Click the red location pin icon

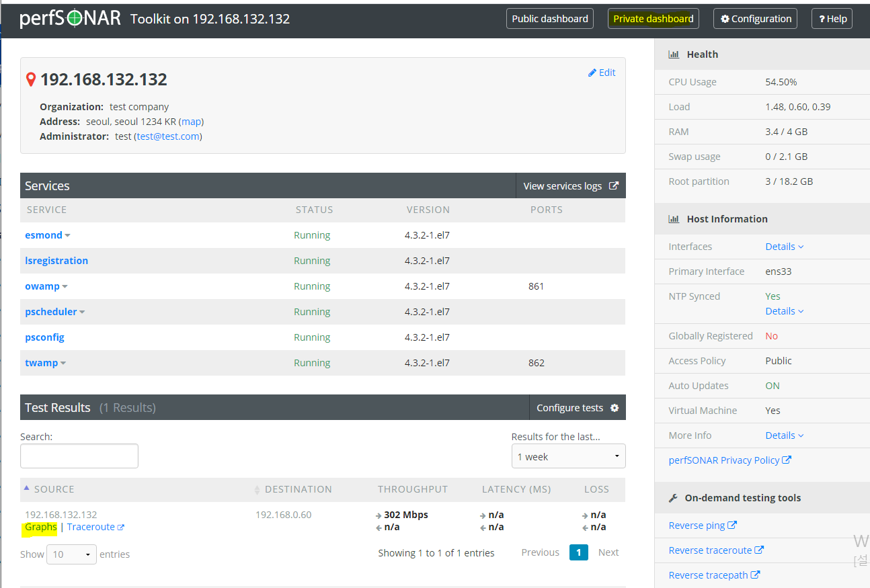pos(30,79)
